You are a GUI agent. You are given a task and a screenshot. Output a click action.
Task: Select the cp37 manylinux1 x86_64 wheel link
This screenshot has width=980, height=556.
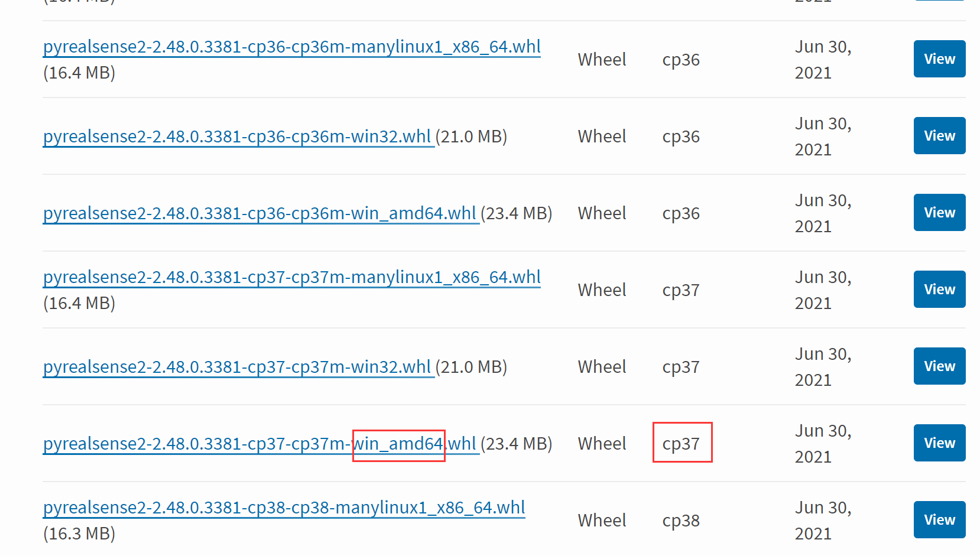coord(290,277)
